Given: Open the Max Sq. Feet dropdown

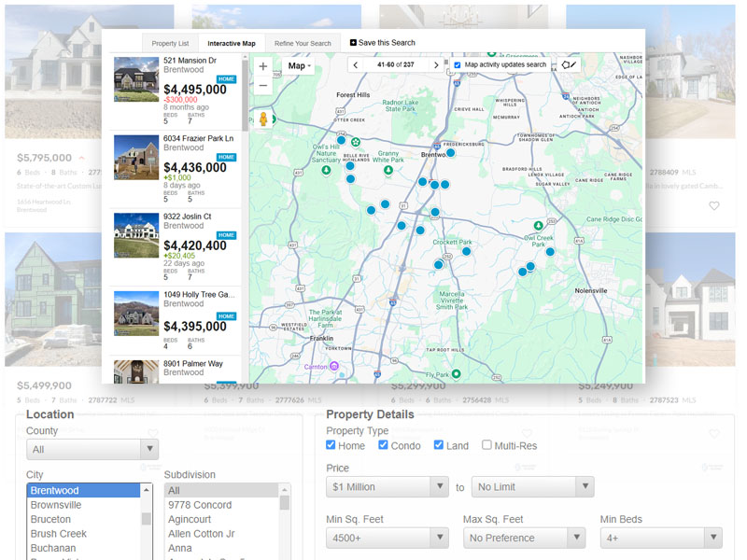Looking at the screenshot, I should tap(524, 538).
